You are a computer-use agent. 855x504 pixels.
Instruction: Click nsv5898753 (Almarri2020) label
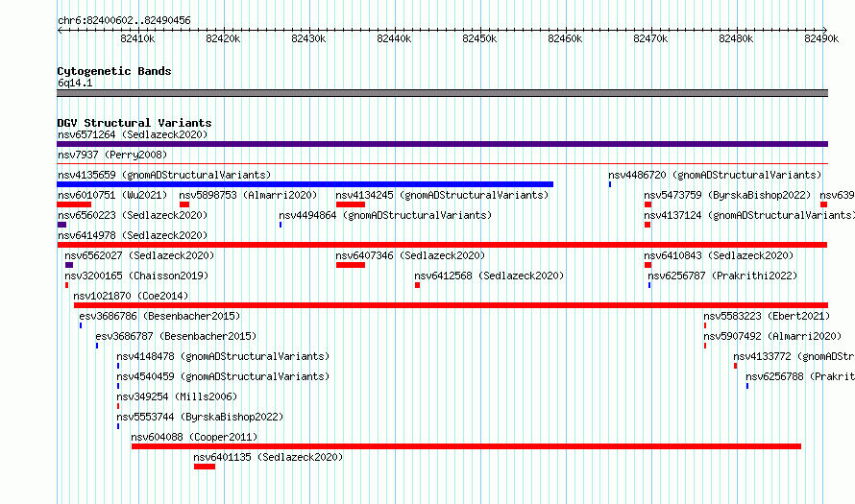point(248,195)
